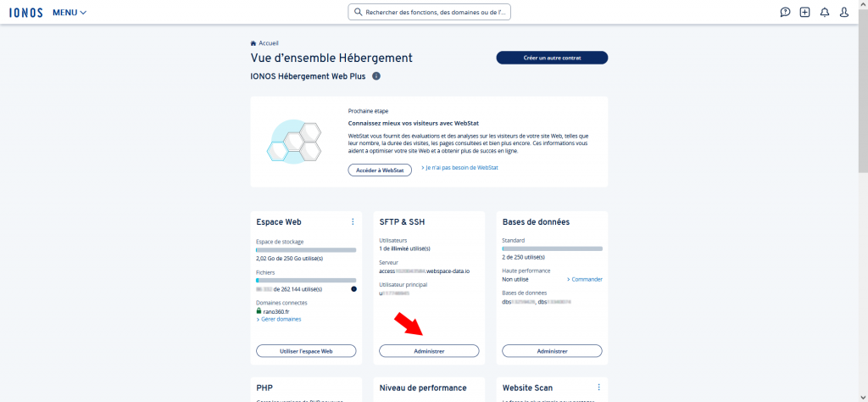Click the Accéder à WebStat button
Viewport: 868px width, 402px height.
click(x=380, y=170)
